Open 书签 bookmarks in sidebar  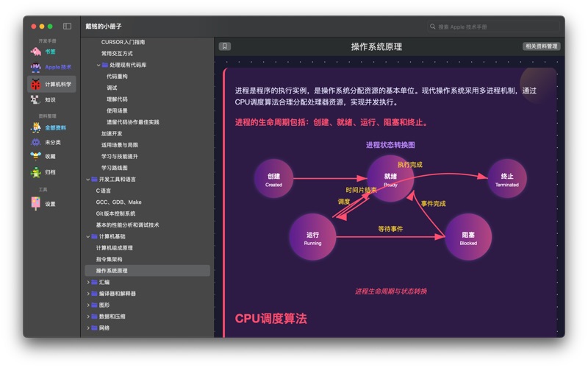pyautogui.click(x=50, y=52)
